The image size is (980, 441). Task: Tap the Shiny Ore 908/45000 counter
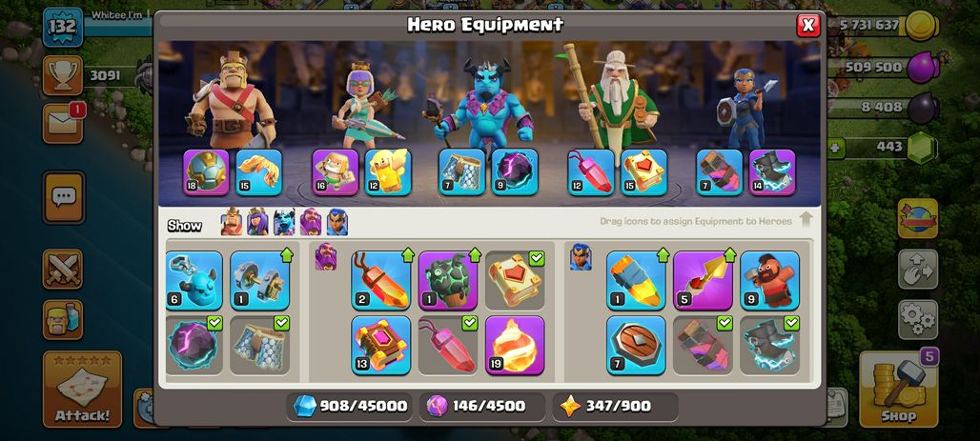tap(351, 406)
